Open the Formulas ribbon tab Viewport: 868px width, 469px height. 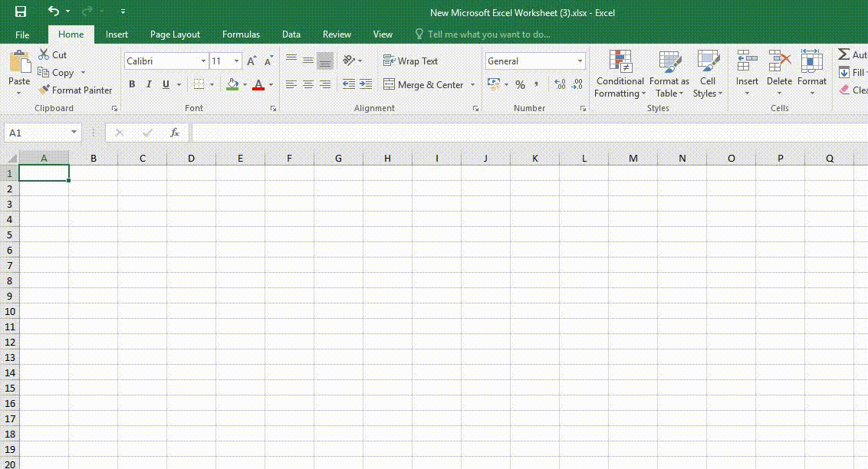241,34
